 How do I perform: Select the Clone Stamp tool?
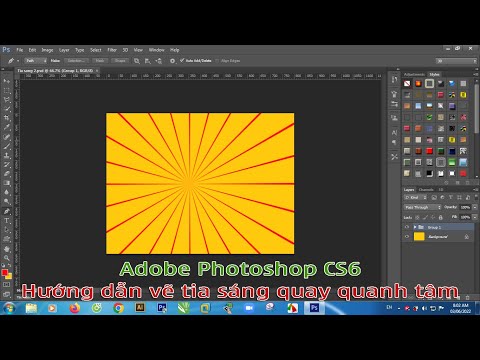click(7, 155)
